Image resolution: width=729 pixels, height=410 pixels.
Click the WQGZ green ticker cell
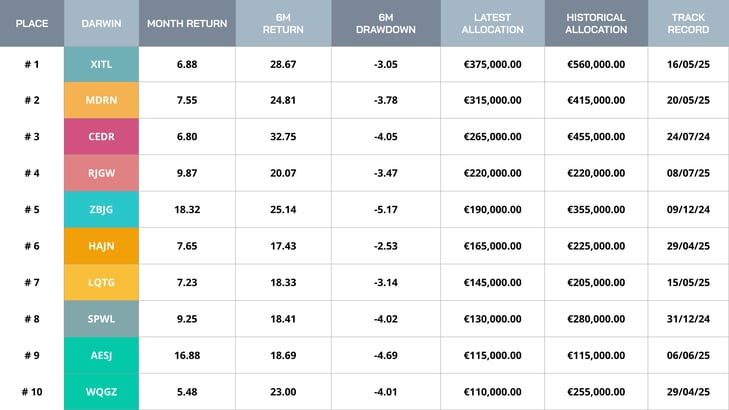[101, 392]
